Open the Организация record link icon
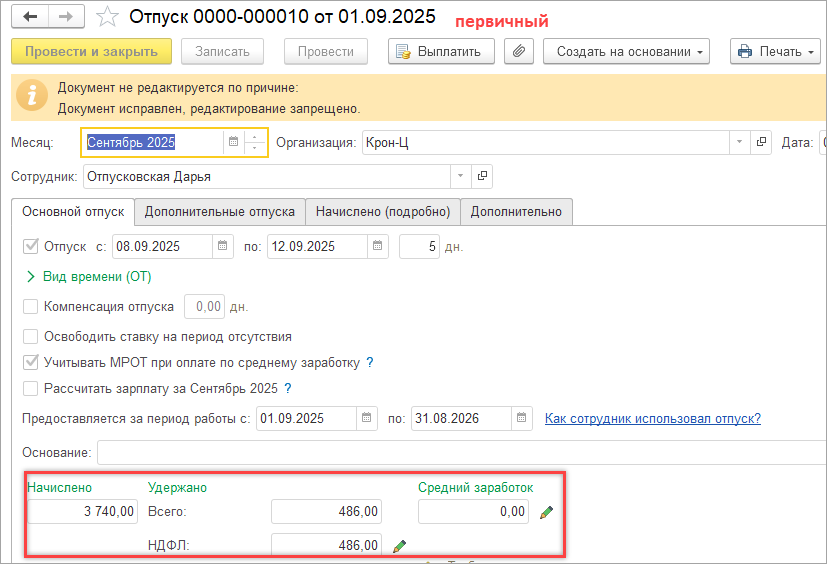The height and width of the screenshot is (564, 827). pos(762,143)
